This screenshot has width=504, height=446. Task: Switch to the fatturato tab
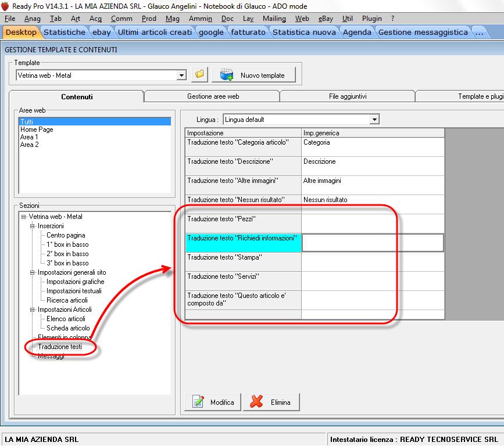[248, 32]
